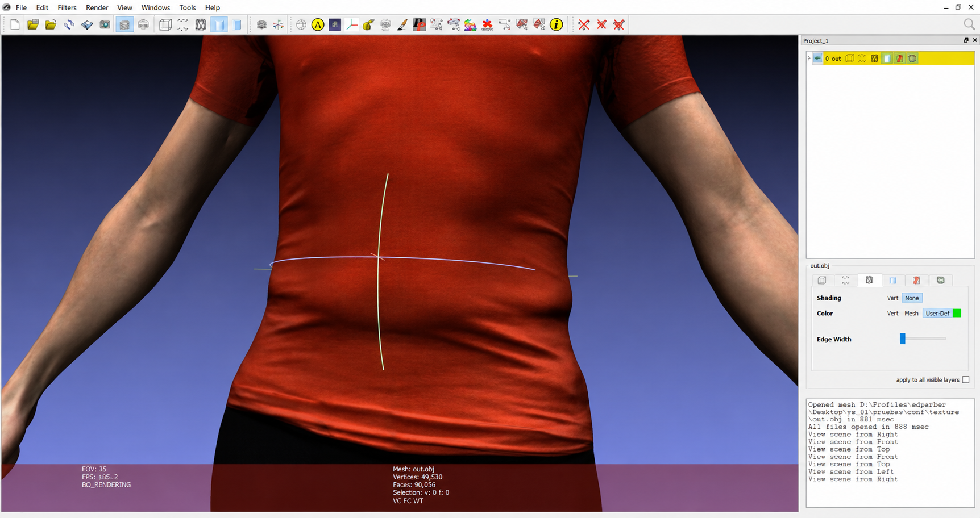Open the search magnifier icon
Screen dimensions: 980x518
tap(969, 24)
